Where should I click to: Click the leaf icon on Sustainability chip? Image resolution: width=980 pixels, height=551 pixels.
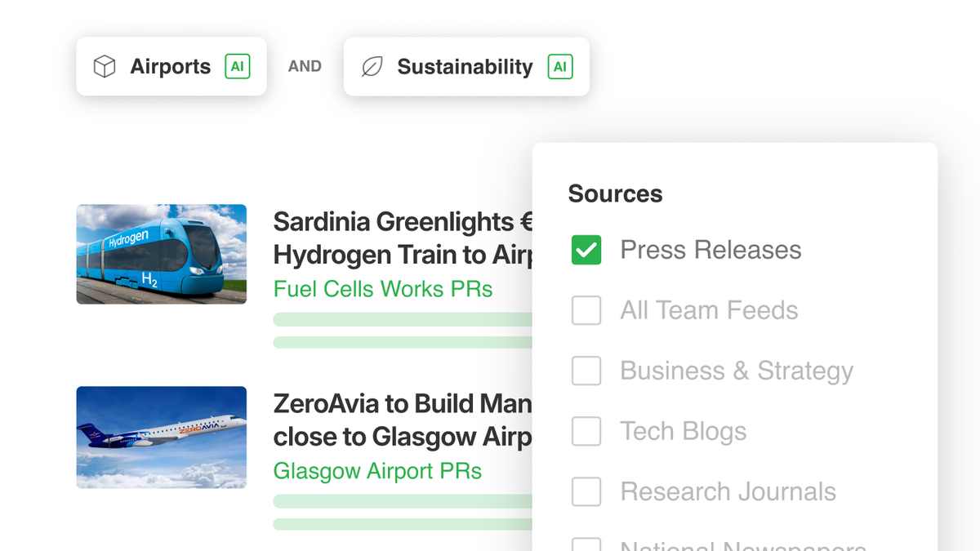click(x=372, y=67)
